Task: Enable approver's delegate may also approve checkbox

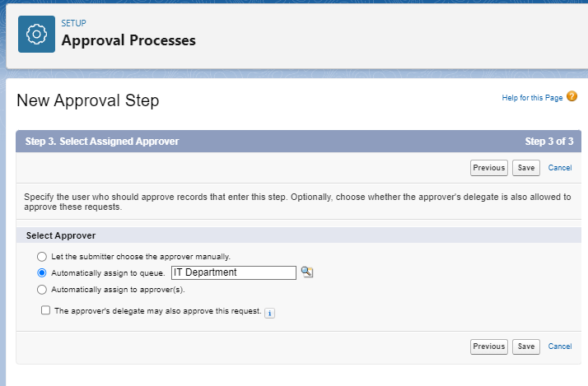Action: point(46,311)
